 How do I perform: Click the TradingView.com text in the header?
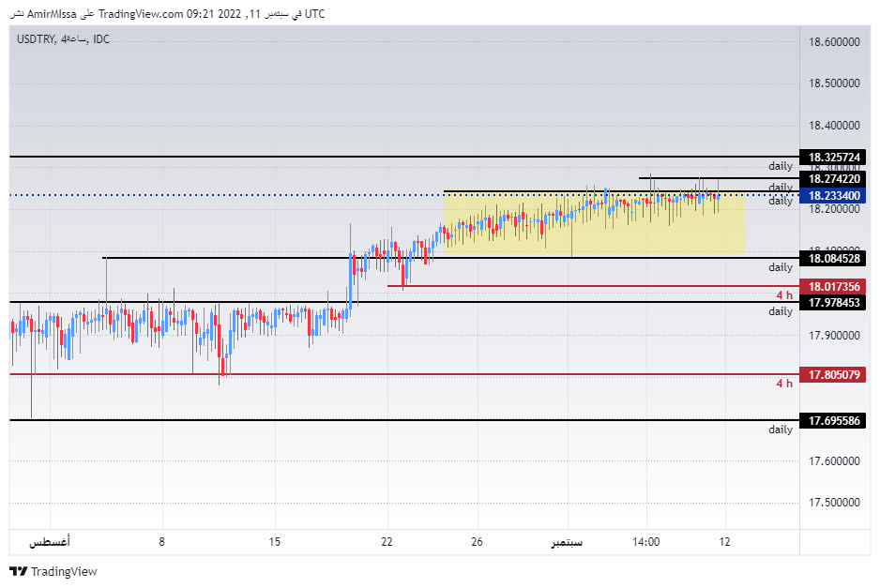(x=141, y=14)
